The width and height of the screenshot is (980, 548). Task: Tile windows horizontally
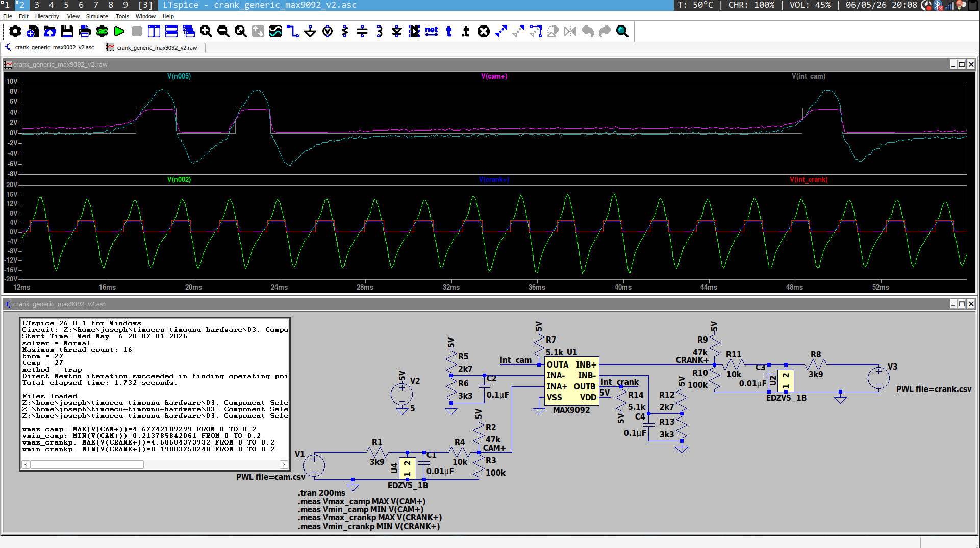[x=171, y=32]
